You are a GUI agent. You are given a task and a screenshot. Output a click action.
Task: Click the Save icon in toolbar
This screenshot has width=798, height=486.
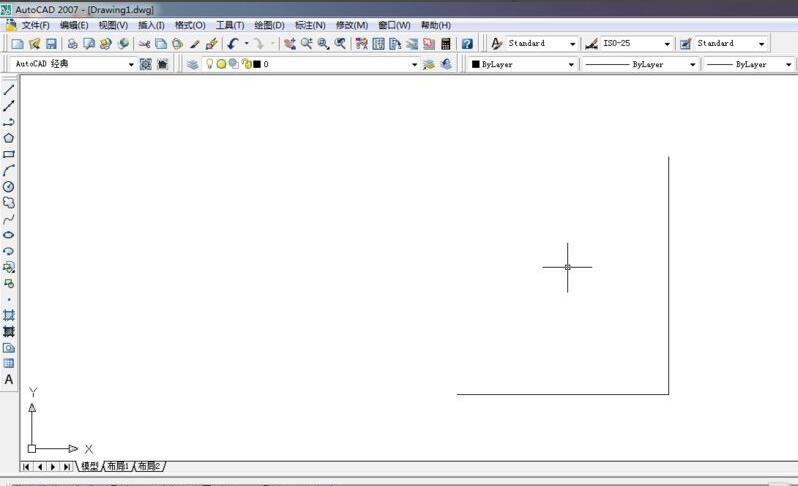(x=51, y=44)
